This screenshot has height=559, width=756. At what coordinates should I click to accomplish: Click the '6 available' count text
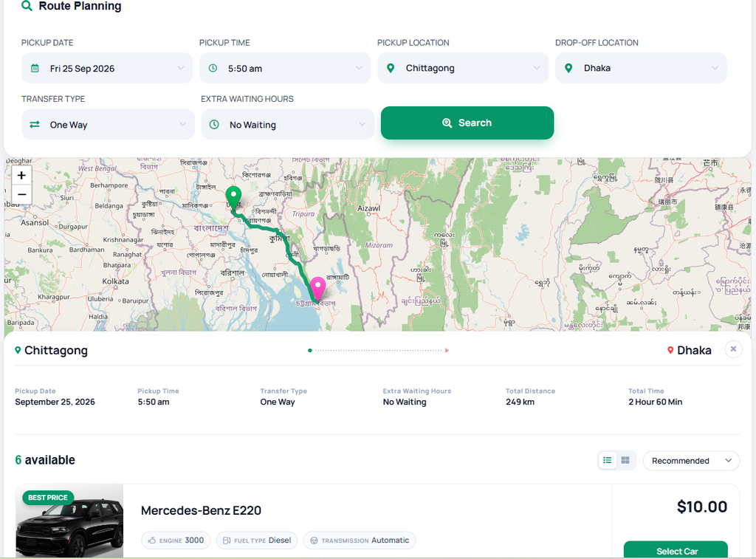[x=45, y=459]
